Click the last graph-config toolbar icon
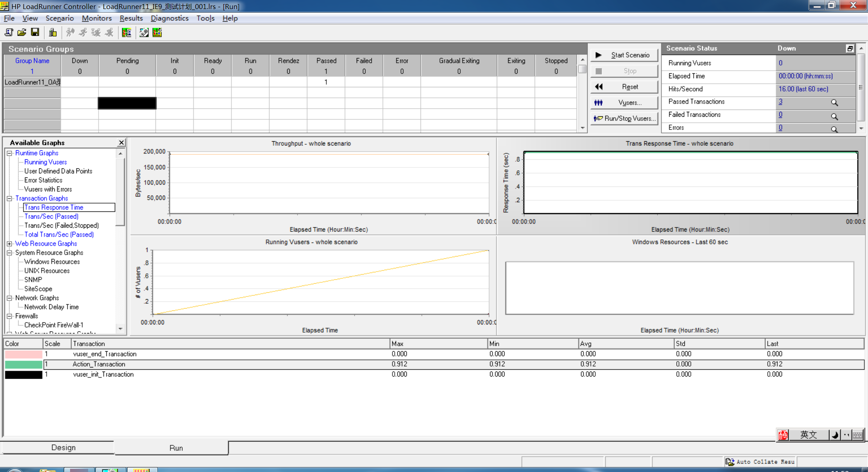 pos(157,32)
